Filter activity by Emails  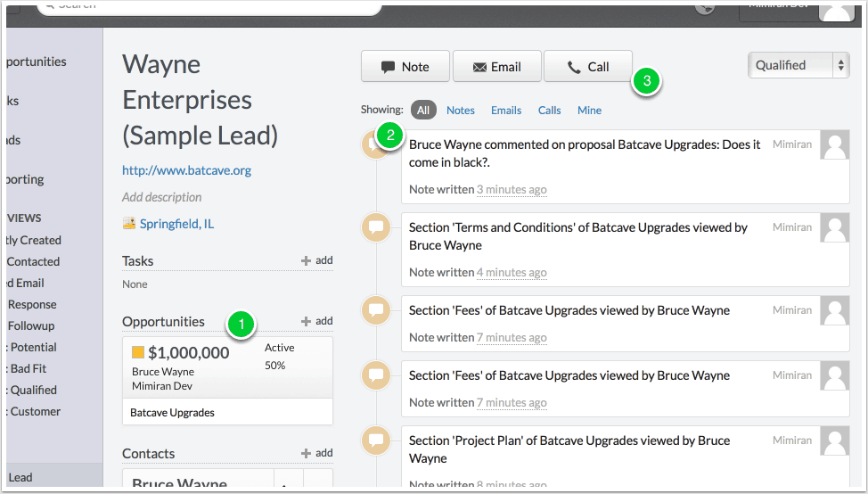coord(506,111)
